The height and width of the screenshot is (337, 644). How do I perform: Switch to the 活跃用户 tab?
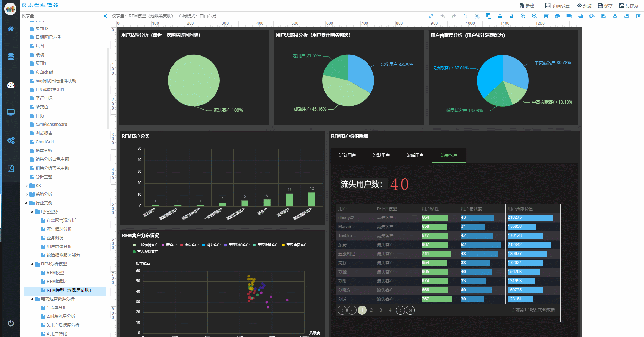[347, 156]
